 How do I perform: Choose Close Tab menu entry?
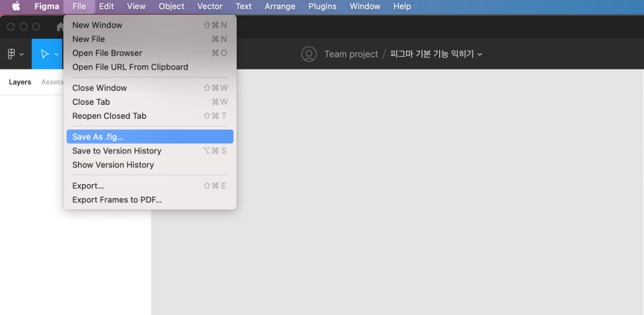[150, 102]
